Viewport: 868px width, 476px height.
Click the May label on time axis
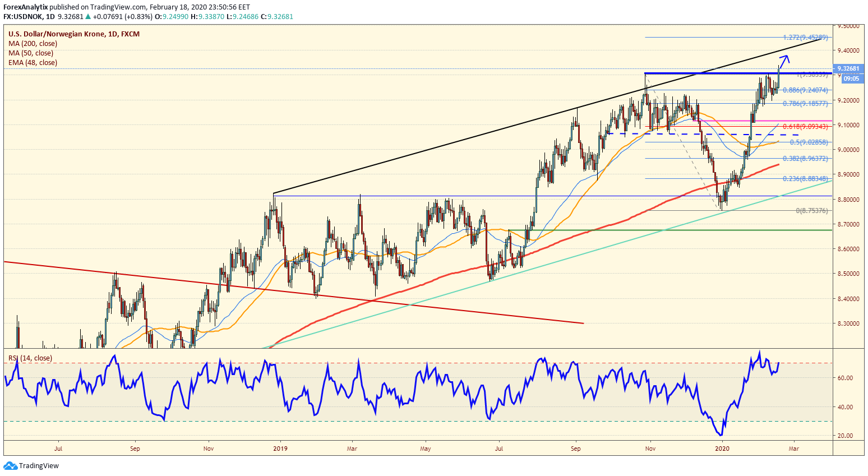pos(426,449)
